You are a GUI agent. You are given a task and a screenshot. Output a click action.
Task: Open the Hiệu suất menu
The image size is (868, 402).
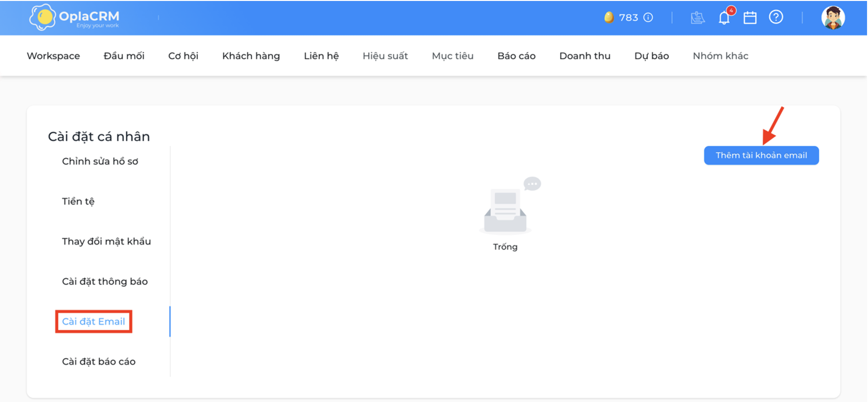tap(385, 56)
